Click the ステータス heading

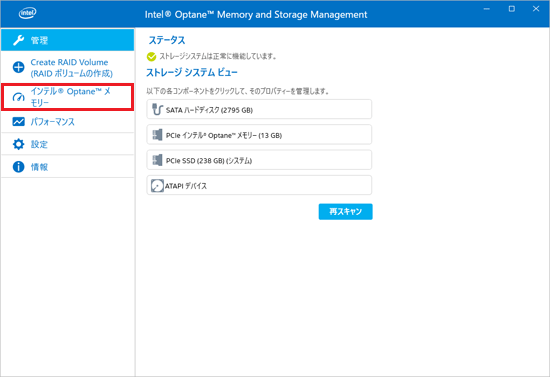[167, 40]
